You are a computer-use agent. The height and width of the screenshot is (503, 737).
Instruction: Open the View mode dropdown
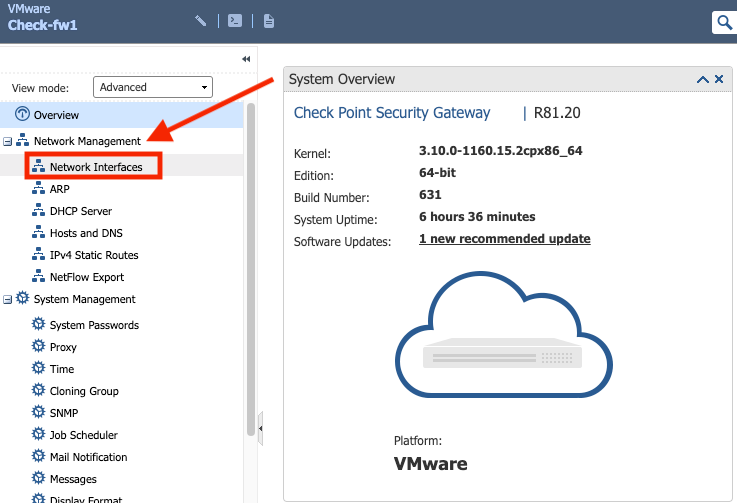[153, 88]
